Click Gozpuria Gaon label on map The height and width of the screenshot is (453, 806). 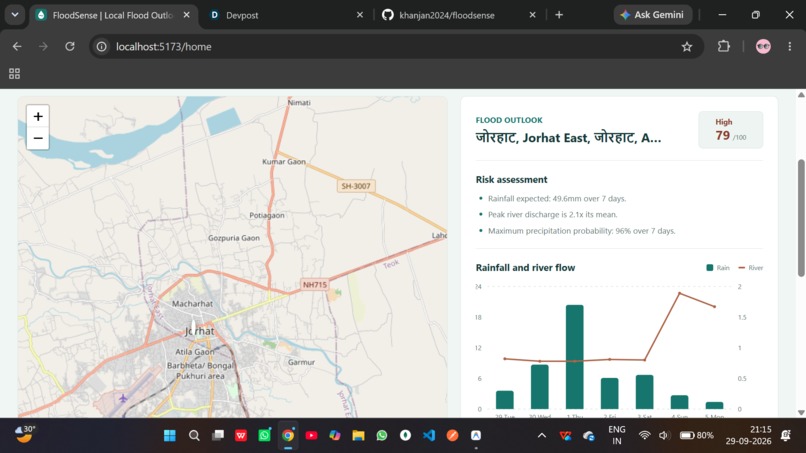click(x=234, y=238)
